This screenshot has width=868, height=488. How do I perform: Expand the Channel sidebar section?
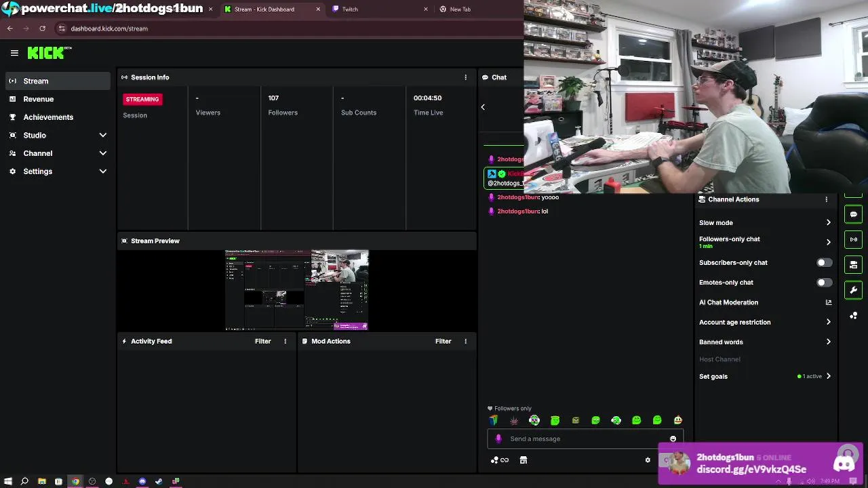click(103, 153)
